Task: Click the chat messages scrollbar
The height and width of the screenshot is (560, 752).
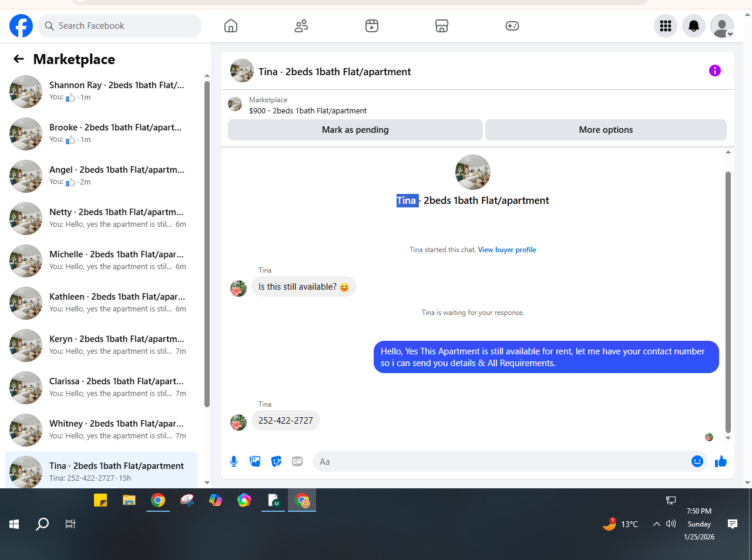Action: pyautogui.click(x=728, y=303)
